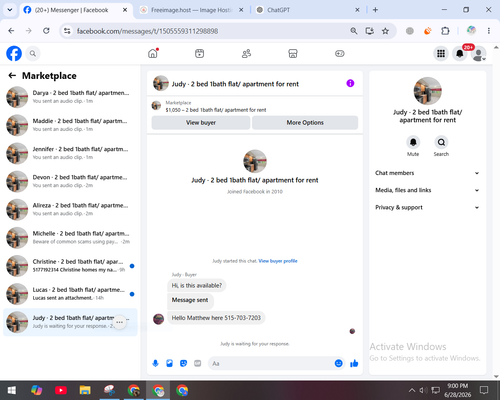Open YouTube from the taskbar
Image resolution: width=500 pixels, height=400 pixels.
tap(61, 390)
